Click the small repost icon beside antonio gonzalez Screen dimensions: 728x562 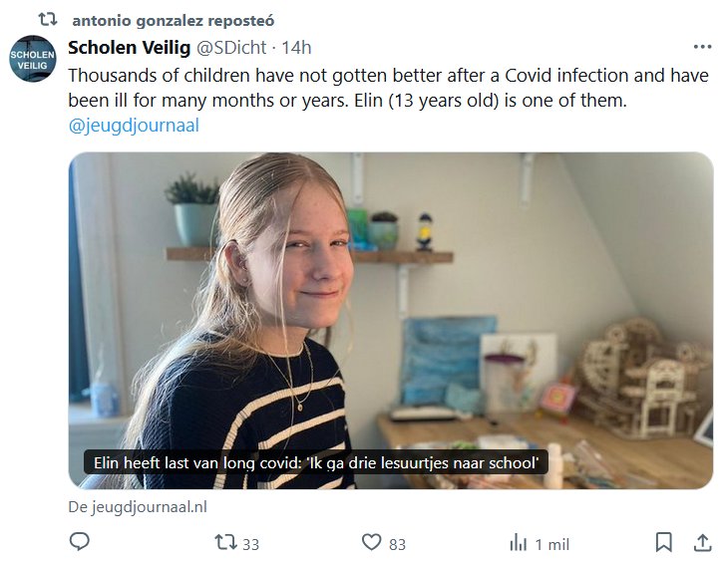point(48,19)
